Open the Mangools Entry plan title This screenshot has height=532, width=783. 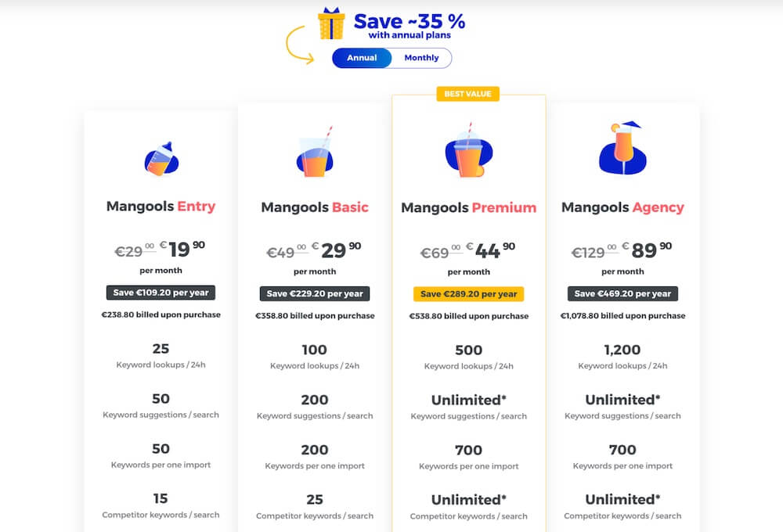(x=161, y=206)
